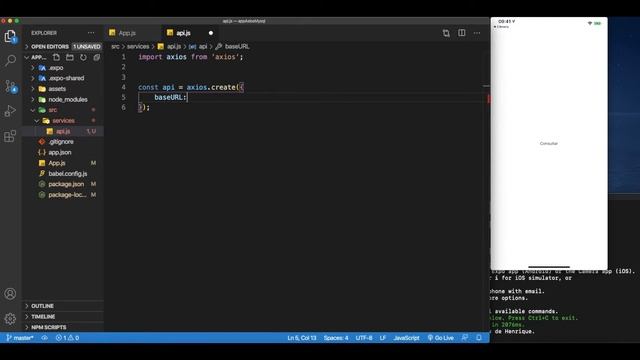Click New File icon in explorer header

click(x=56, y=58)
